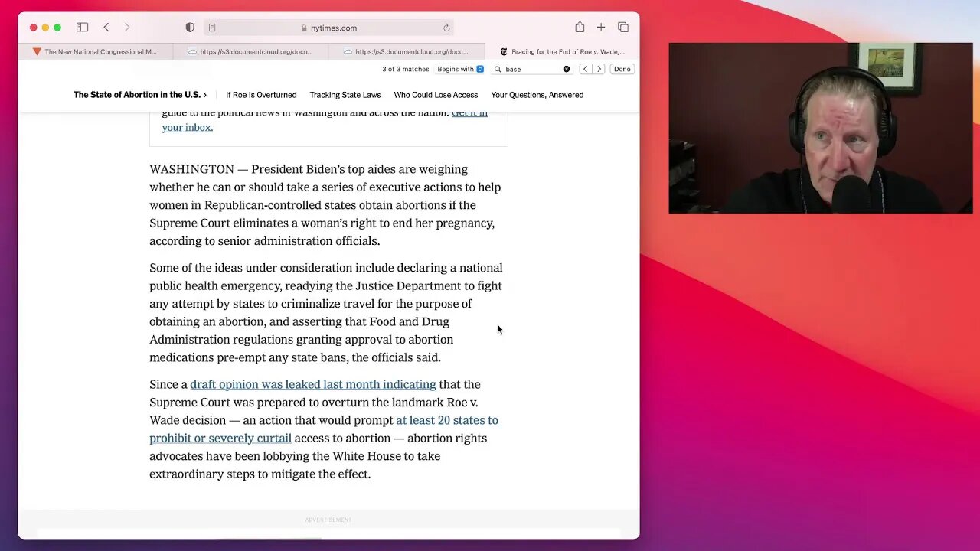Click the 'ADVERTISEMENT' label below the article
This screenshot has width=980, height=551.
click(x=328, y=520)
